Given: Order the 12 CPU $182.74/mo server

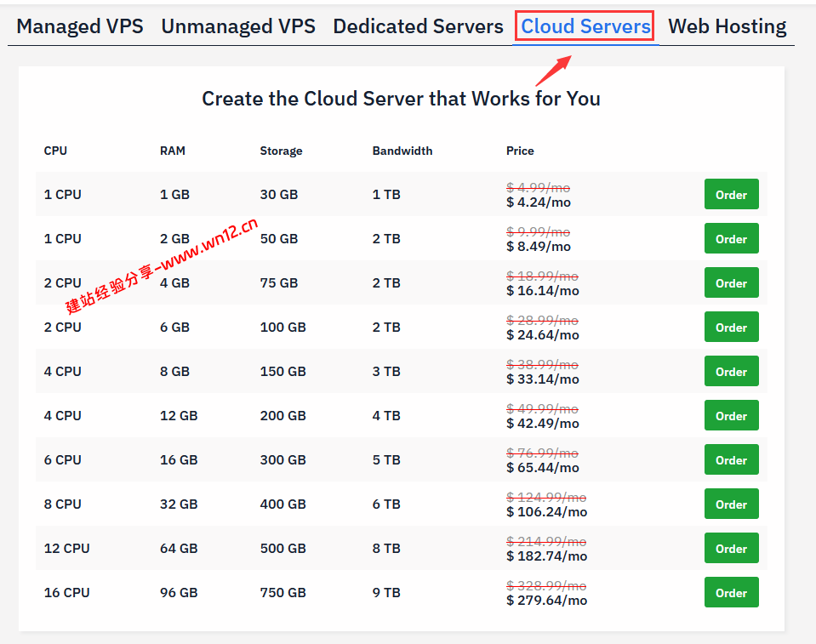Looking at the screenshot, I should (x=731, y=548).
